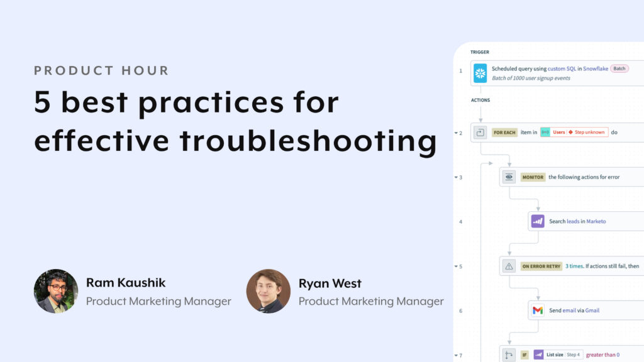
Task: Collapse step 3 Monitor block arrow
Action: tap(456, 177)
